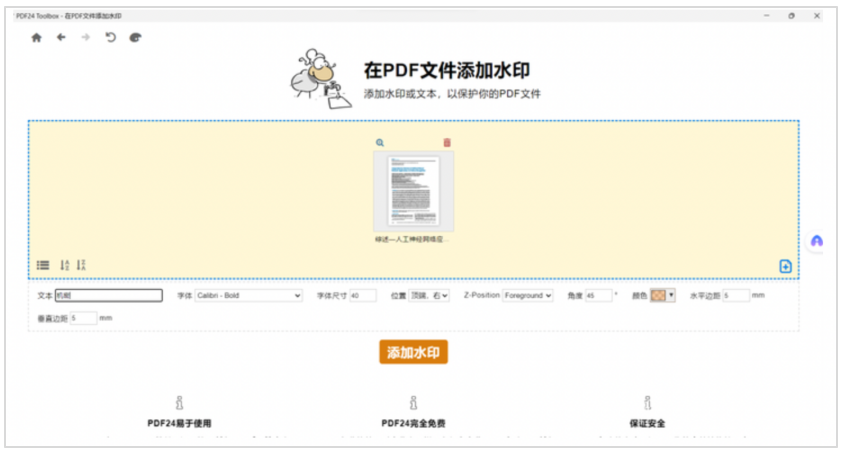Open the theme palette icon in toolbar
The image size is (842, 454).
pos(135,37)
